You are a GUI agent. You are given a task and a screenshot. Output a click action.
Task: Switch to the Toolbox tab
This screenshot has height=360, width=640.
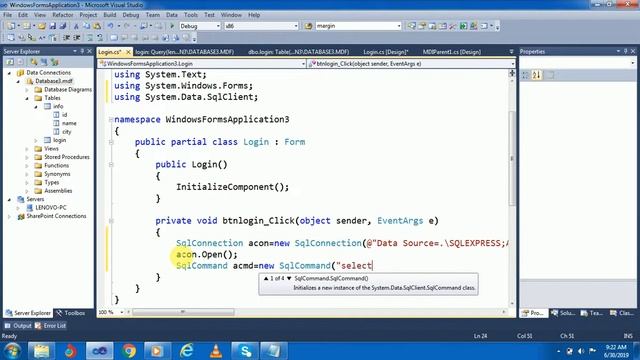[x=70, y=313]
